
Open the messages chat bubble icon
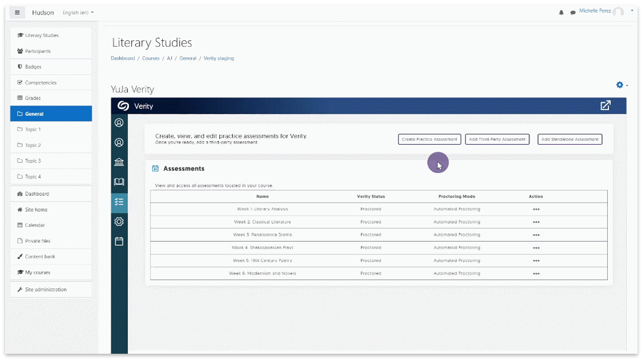tap(573, 12)
